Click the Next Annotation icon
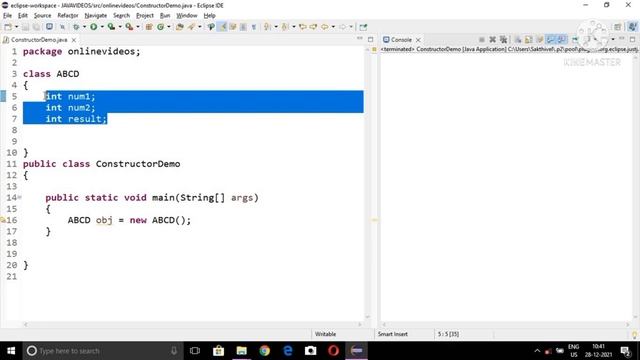The width and height of the screenshot is (640, 360). point(267,27)
